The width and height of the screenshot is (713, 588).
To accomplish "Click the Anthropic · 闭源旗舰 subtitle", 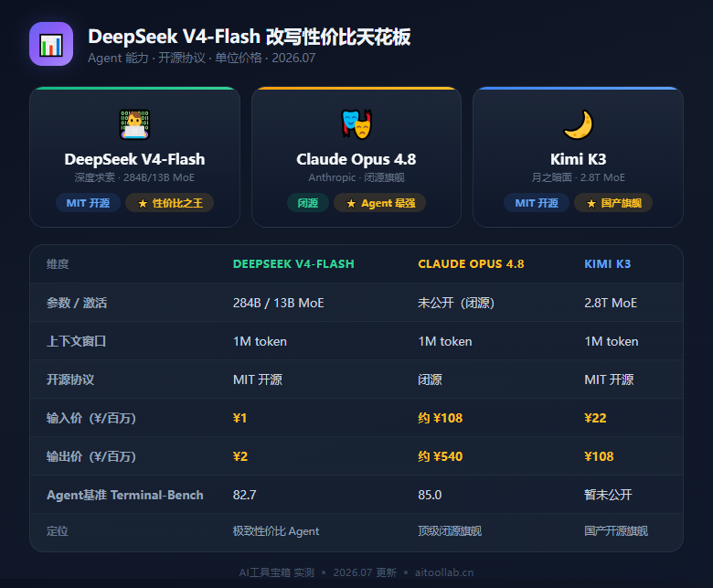I will tap(356, 177).
